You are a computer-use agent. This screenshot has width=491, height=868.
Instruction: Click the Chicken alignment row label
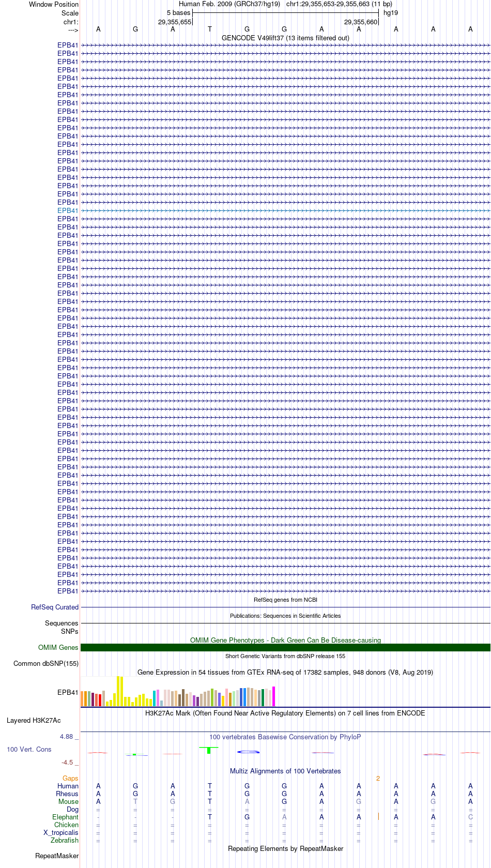[x=66, y=825]
